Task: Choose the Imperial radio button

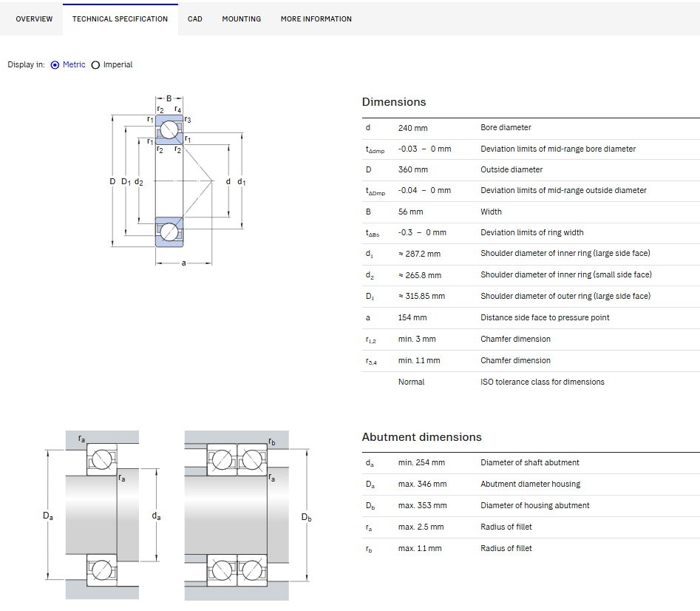Action: tap(95, 65)
